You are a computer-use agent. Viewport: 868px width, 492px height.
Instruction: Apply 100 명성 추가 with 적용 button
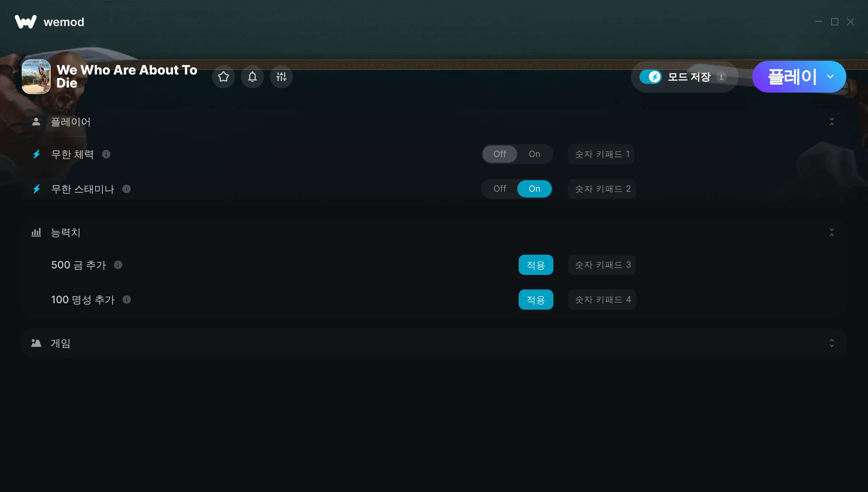point(536,300)
